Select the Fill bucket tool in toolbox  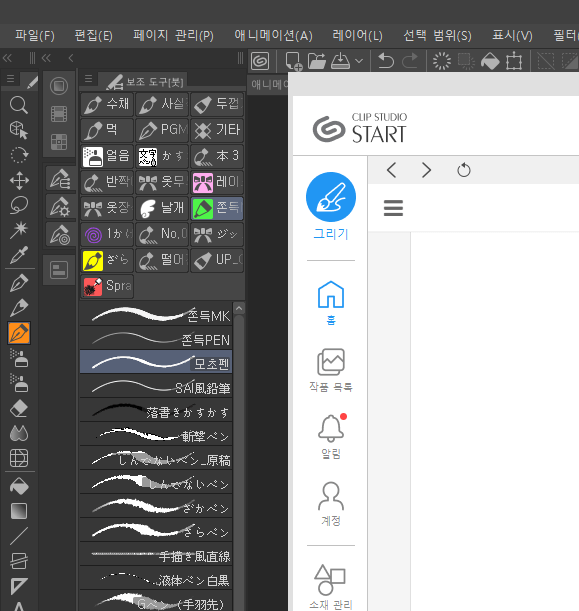(x=19, y=486)
